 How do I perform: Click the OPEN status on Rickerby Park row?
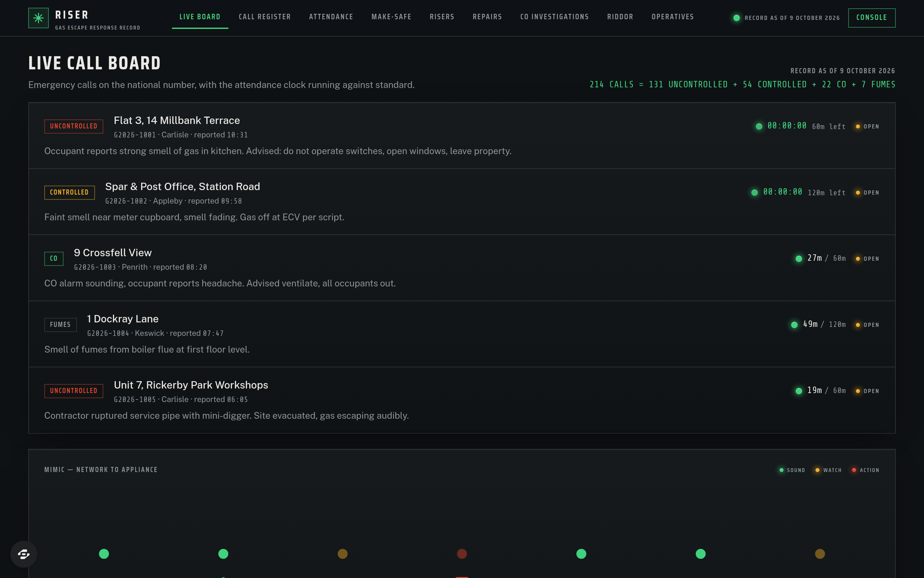pyautogui.click(x=867, y=391)
